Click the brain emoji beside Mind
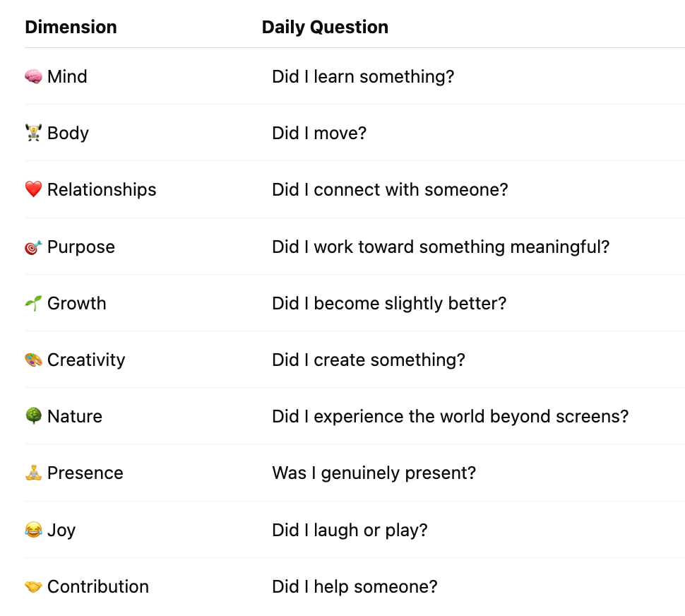Viewport: 685px width, 616px height. tap(33, 76)
